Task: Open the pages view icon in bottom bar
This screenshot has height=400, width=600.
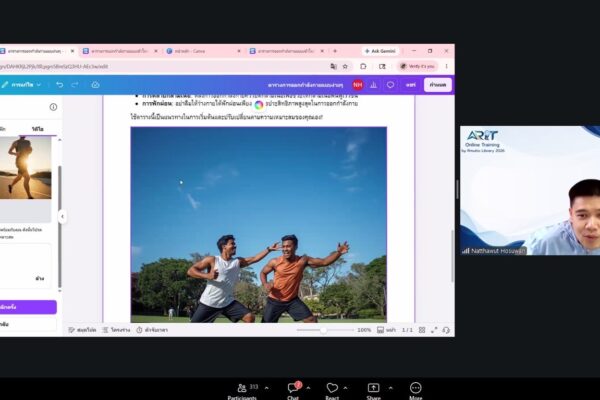Action: point(386,330)
